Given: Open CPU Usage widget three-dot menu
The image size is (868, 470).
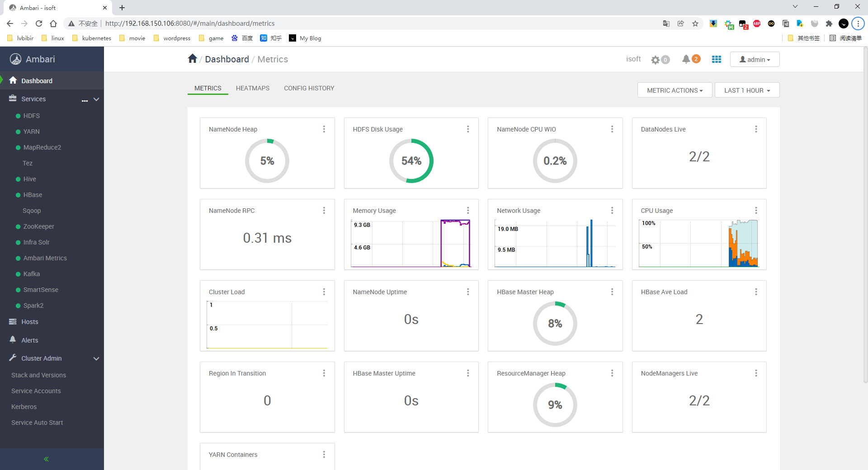Looking at the screenshot, I should [756, 211].
